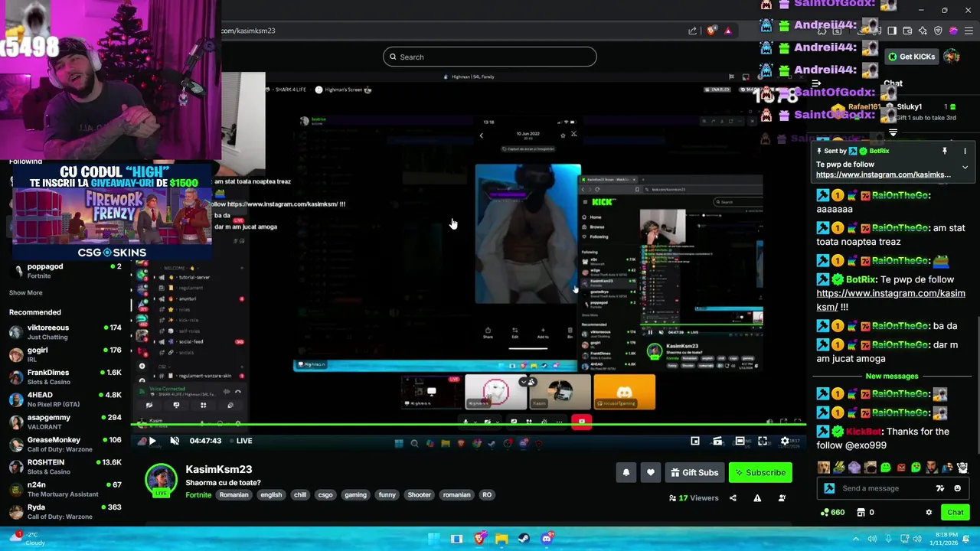Open viktoreeous recommended channel

point(65,331)
